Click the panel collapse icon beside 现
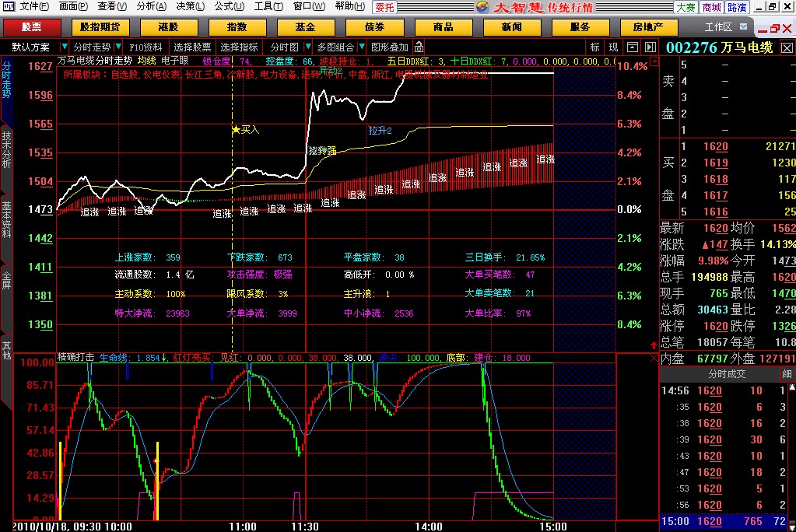Screen dimensions: 796x532 632,47
